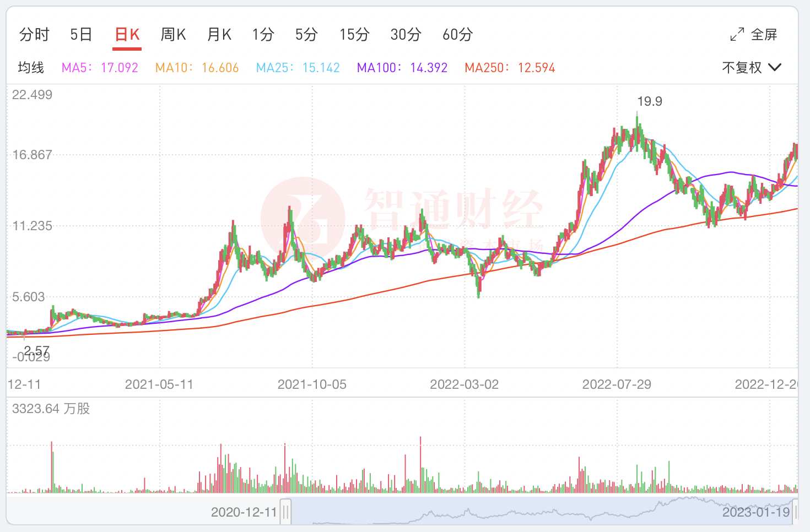The width and height of the screenshot is (810, 532).
Task: Click the 22.499 y-axis value
Action: pos(33,95)
